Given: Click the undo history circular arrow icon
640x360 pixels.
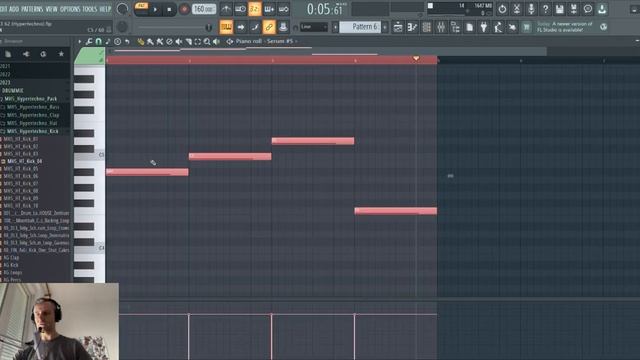Looking at the screenshot, I should [x=502, y=9].
